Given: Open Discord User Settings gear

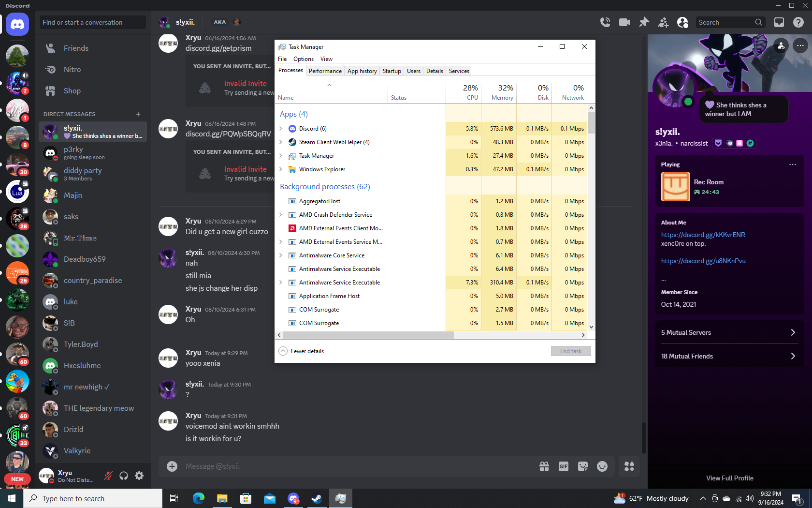Looking at the screenshot, I should pos(139,476).
